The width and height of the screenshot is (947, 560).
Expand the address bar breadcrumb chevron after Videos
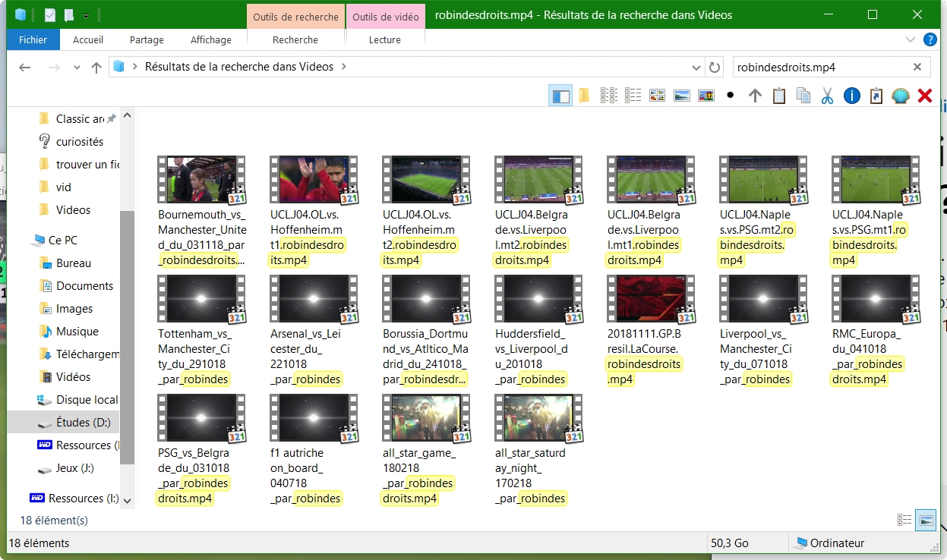coord(344,67)
